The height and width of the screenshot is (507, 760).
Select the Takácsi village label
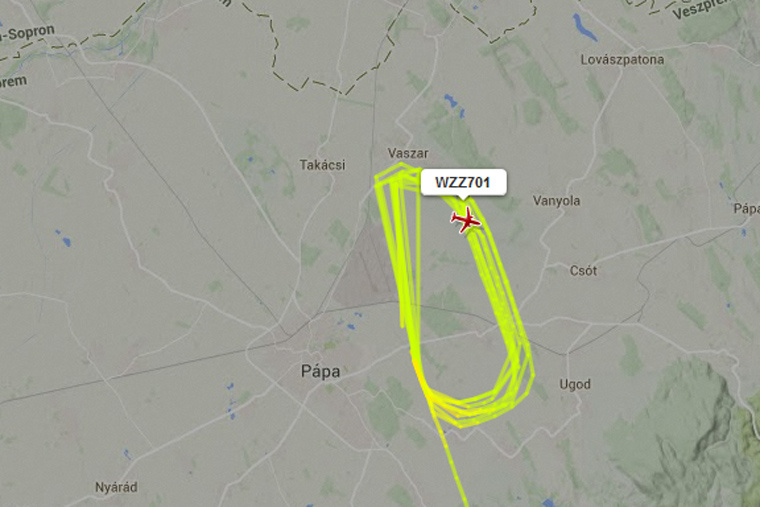(x=322, y=165)
